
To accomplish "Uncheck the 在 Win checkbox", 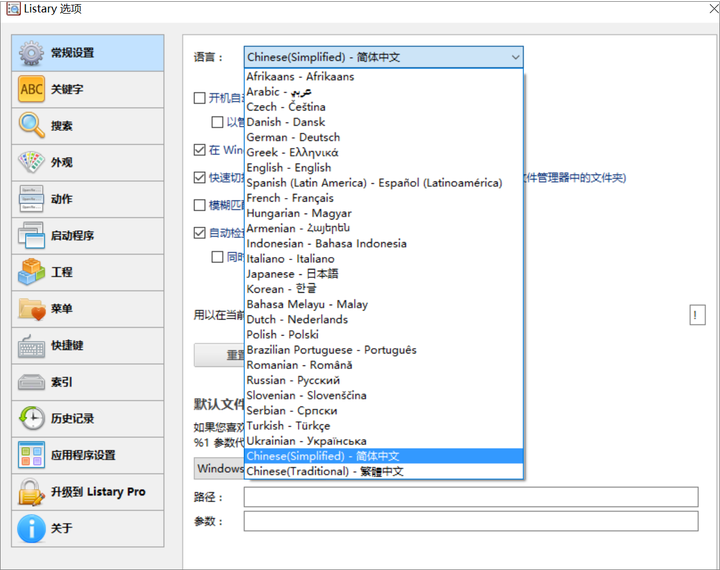I will [199, 150].
